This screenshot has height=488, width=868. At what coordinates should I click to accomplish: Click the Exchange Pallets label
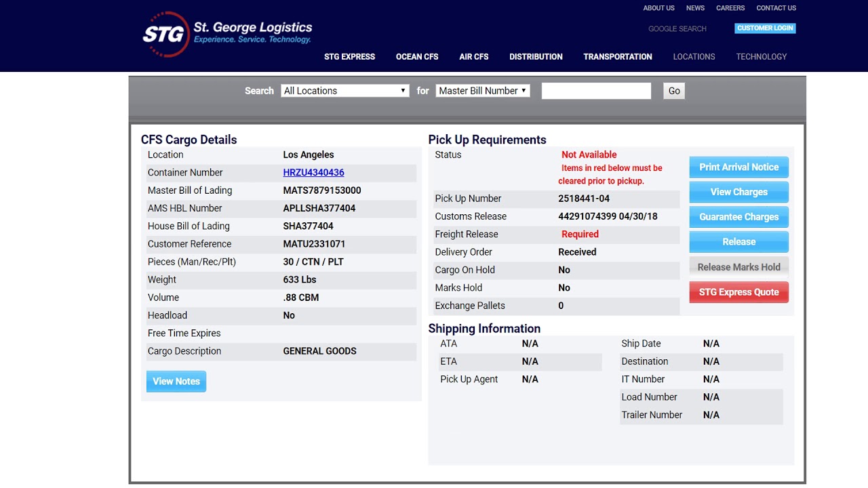coord(470,306)
